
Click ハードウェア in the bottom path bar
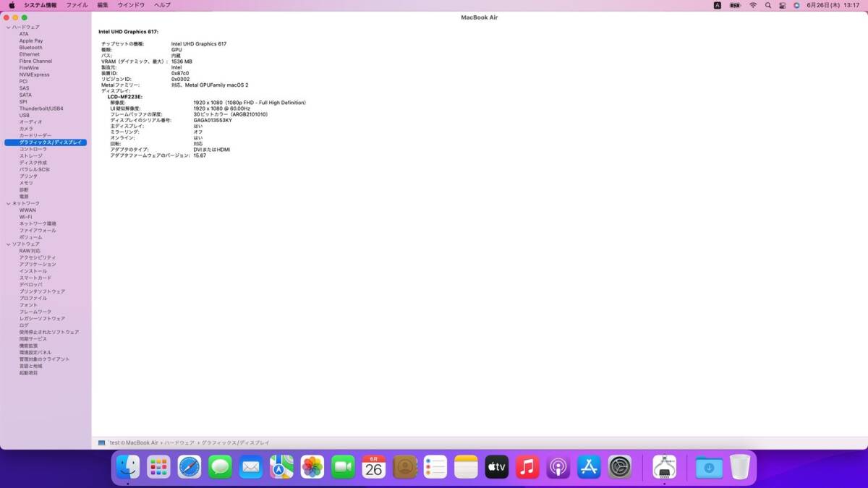[179, 442]
